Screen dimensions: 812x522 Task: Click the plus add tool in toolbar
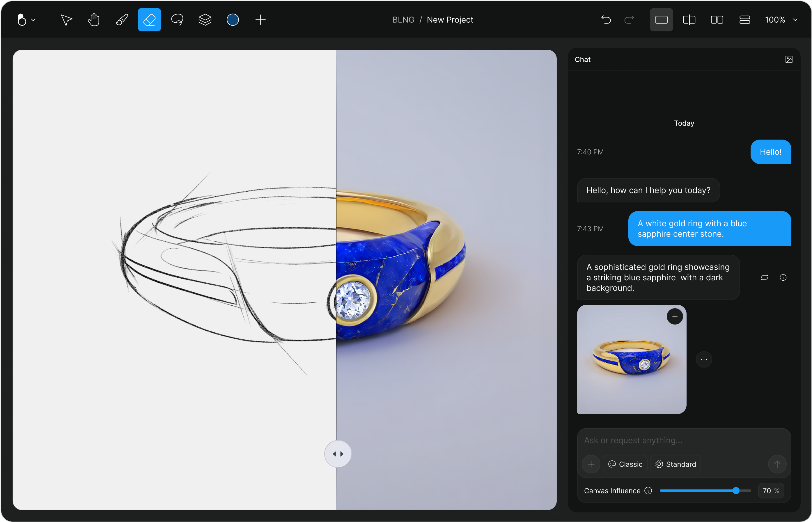pyautogui.click(x=260, y=20)
